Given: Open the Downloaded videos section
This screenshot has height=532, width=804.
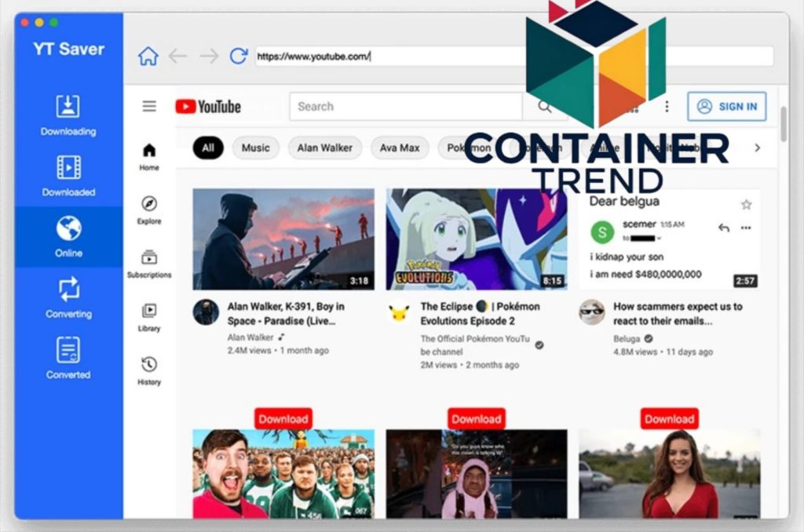Looking at the screenshot, I should (68, 176).
